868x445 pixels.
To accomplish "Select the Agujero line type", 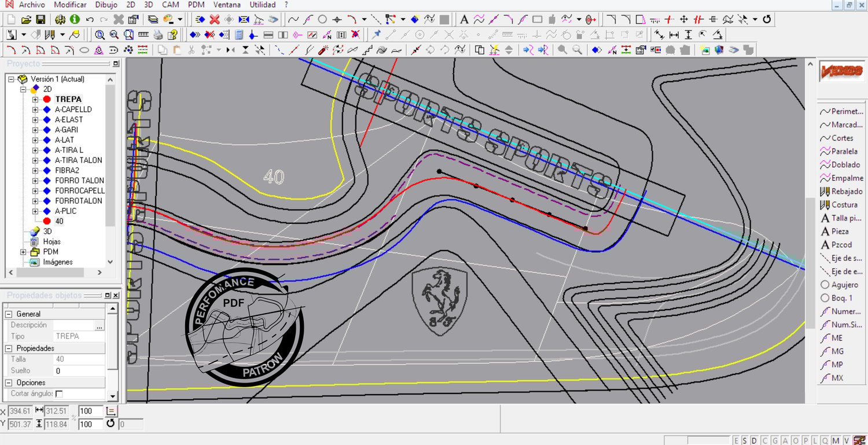I will [839, 285].
